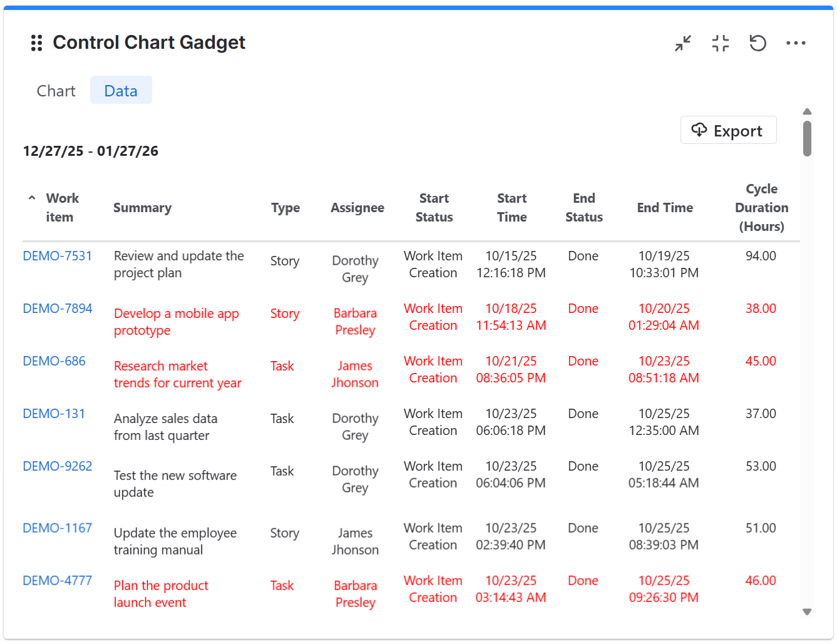The width and height of the screenshot is (837, 644).
Task: Open work item DEMO-9262
Action: click(57, 466)
